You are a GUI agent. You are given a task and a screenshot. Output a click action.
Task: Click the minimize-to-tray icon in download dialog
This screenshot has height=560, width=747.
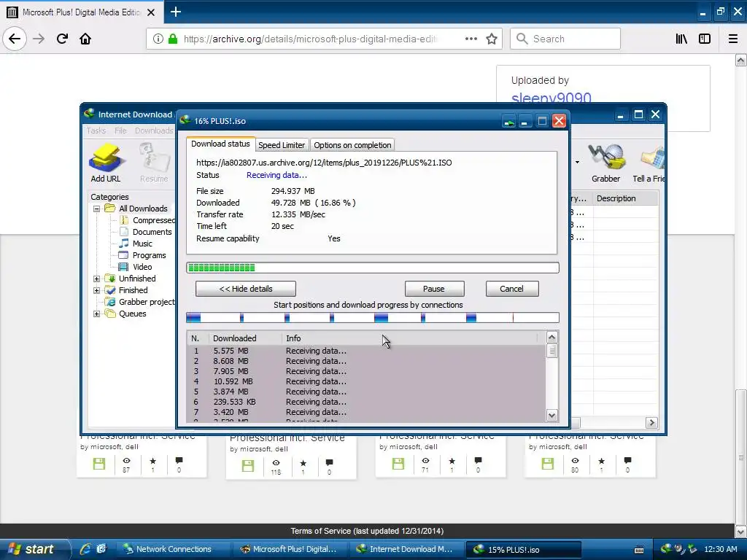508,122
